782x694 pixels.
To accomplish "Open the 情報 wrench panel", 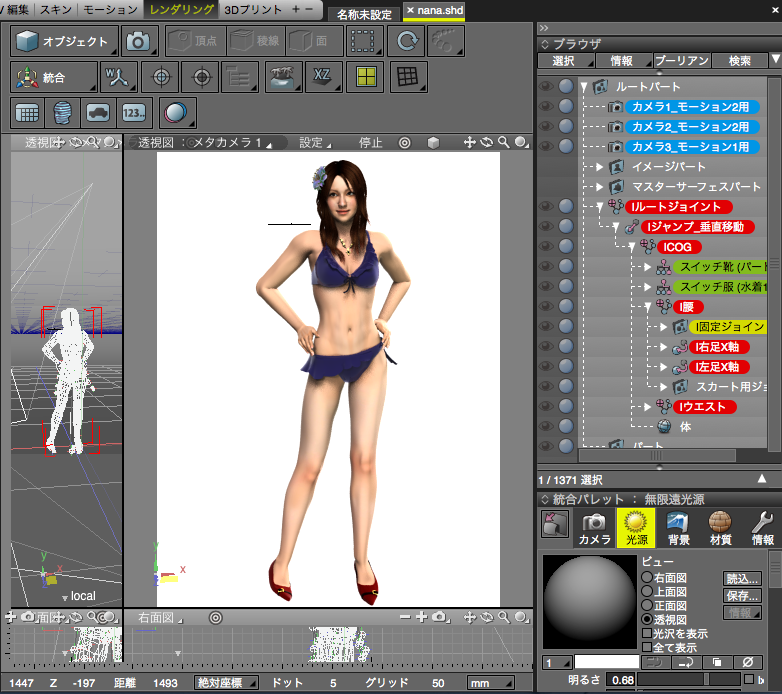I will (x=762, y=528).
